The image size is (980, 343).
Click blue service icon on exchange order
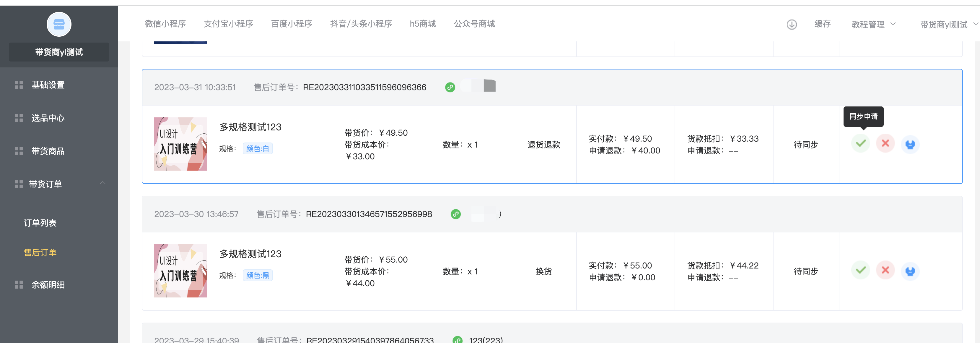[910, 271]
